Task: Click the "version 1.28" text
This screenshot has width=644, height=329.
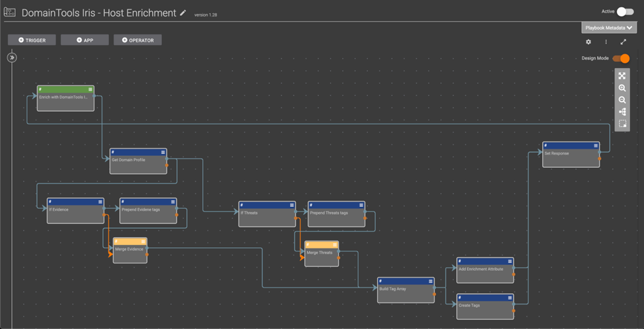Action: pyautogui.click(x=205, y=15)
